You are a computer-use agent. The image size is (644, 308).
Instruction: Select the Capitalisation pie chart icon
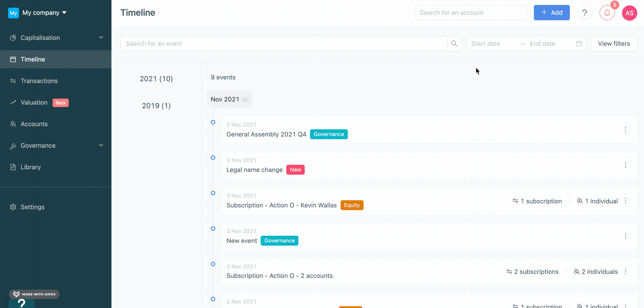(13, 38)
